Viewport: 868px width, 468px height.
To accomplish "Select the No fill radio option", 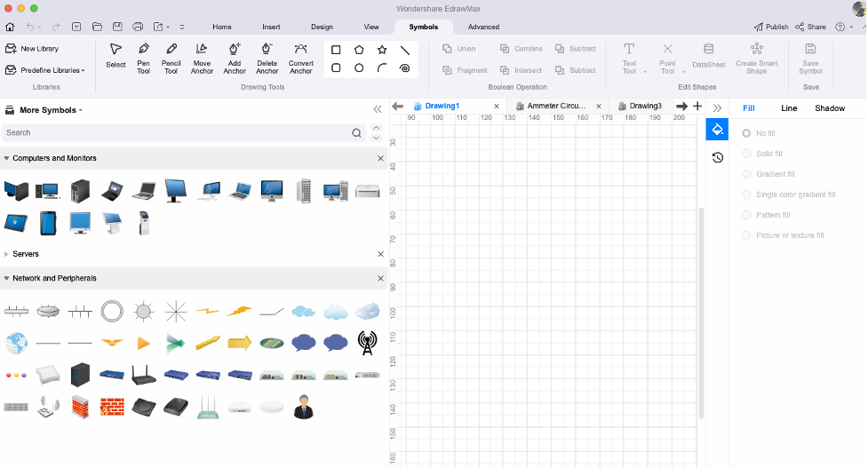I will [x=759, y=133].
